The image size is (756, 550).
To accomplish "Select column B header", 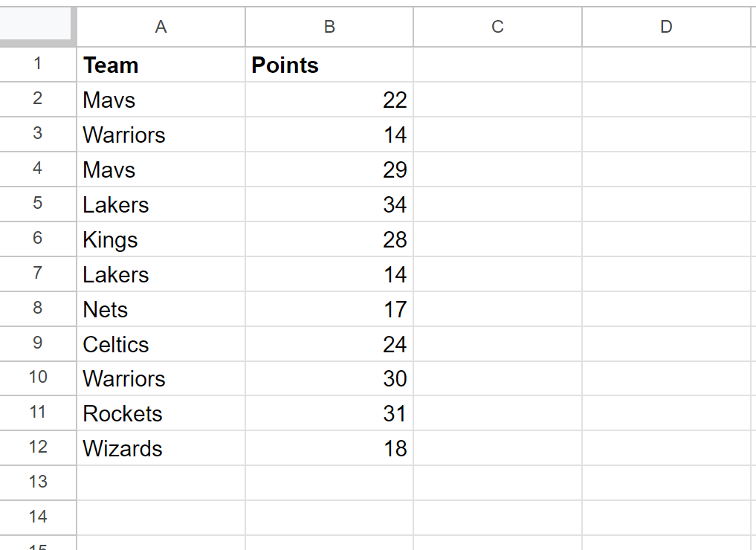I will tap(329, 27).
